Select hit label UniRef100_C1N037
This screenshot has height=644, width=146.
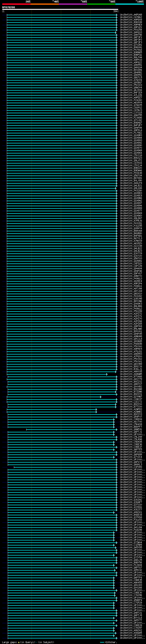pos(131,400)
